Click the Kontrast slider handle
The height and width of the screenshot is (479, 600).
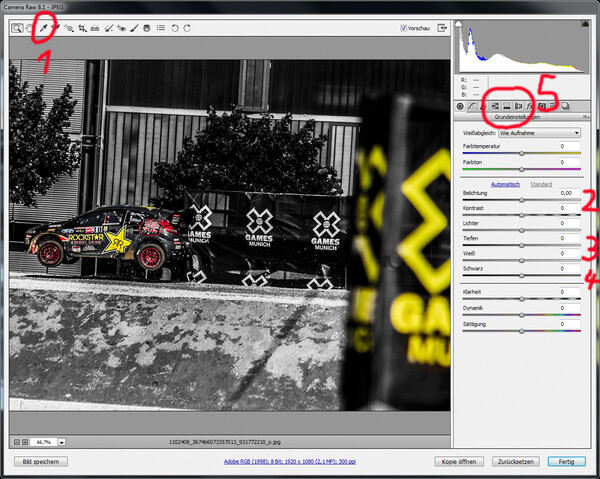click(522, 215)
